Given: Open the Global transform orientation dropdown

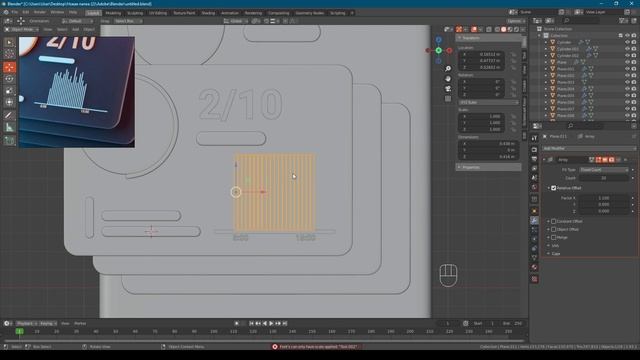Looking at the screenshot, I should tap(235, 21).
